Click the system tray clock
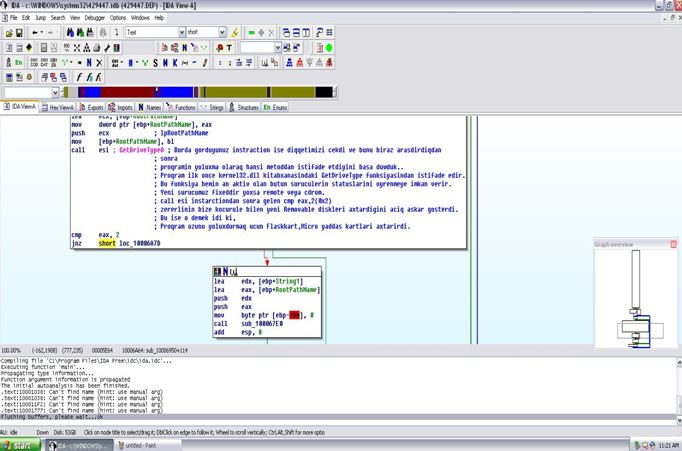This screenshot has width=682, height=451. [669, 446]
